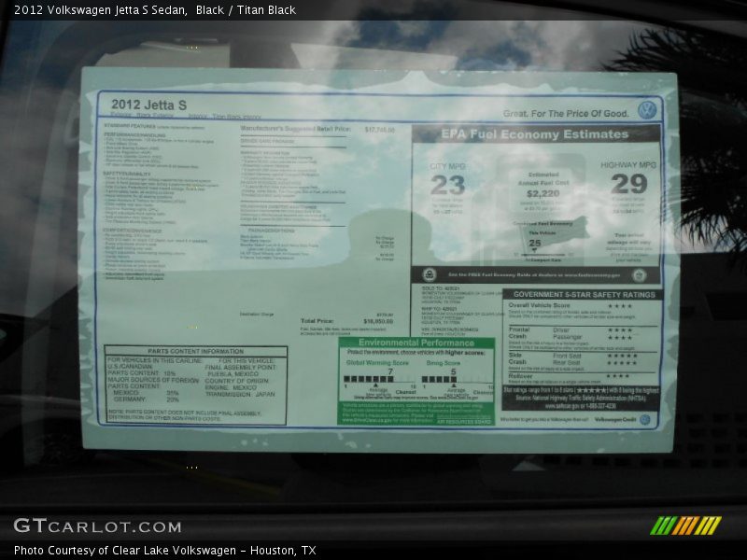
Task: Click the city mileage value 23
Action: [447, 185]
